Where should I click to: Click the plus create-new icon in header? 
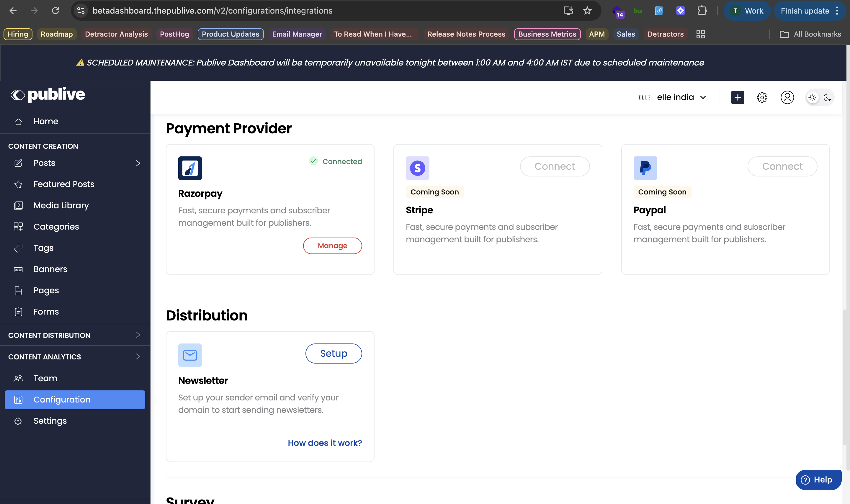[x=737, y=97]
